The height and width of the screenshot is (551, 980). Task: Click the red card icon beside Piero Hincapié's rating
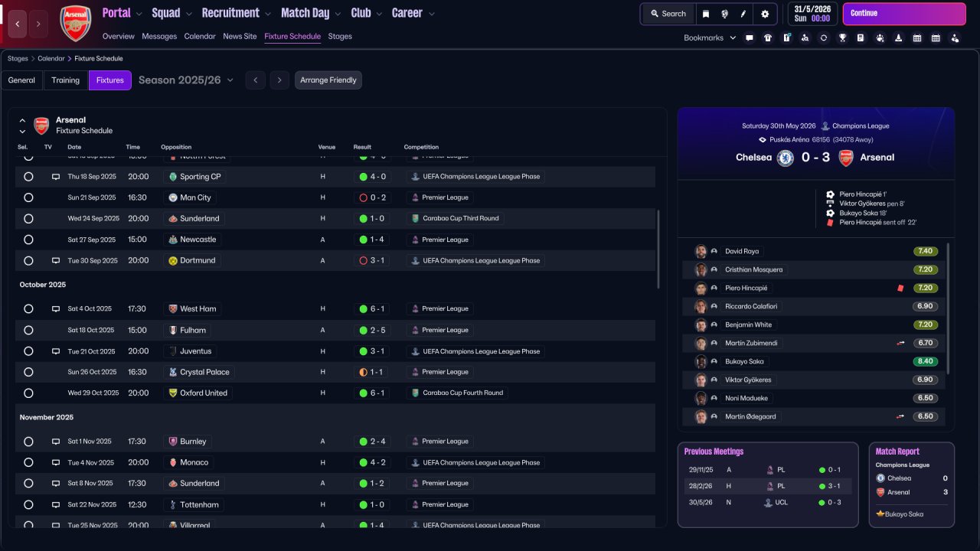[900, 289]
